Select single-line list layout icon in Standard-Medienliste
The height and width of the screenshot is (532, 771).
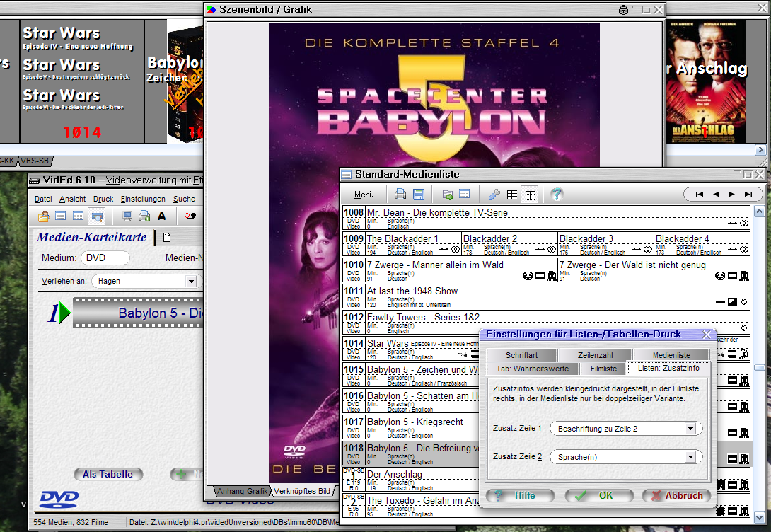(x=512, y=195)
